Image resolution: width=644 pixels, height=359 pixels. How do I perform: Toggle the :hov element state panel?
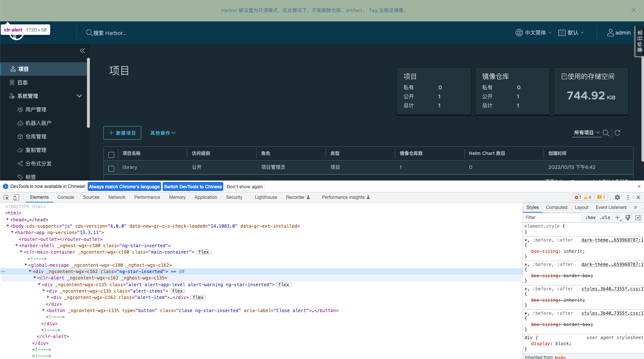[x=590, y=218]
